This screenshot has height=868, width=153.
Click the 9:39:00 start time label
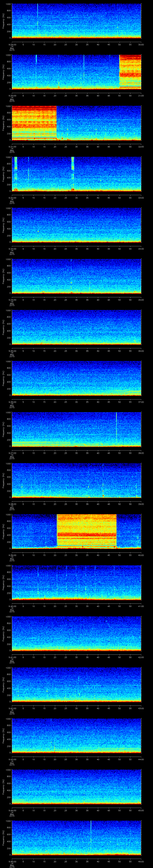12,555
